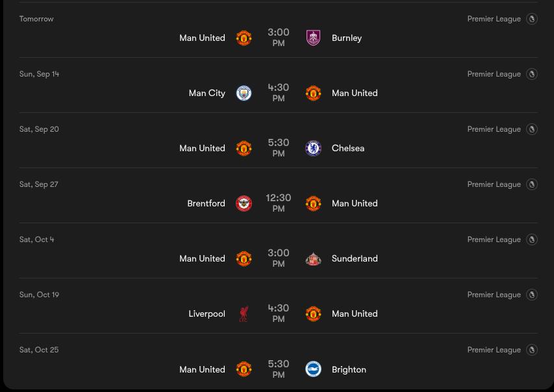The image size is (554, 392).
Task: Select the Liverpool team name
Action: click(x=207, y=313)
